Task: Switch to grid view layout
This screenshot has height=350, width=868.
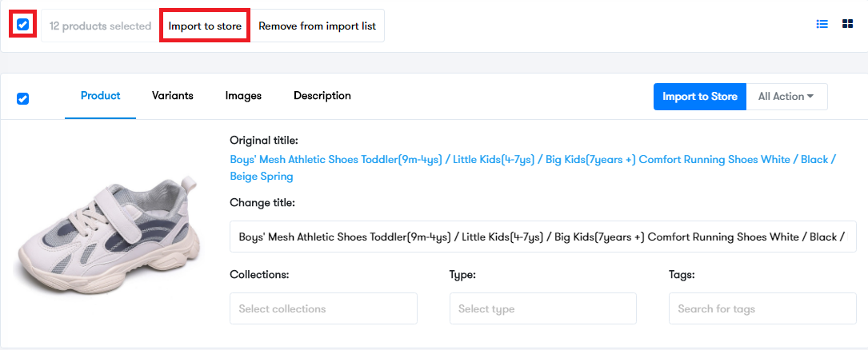Action: click(847, 24)
